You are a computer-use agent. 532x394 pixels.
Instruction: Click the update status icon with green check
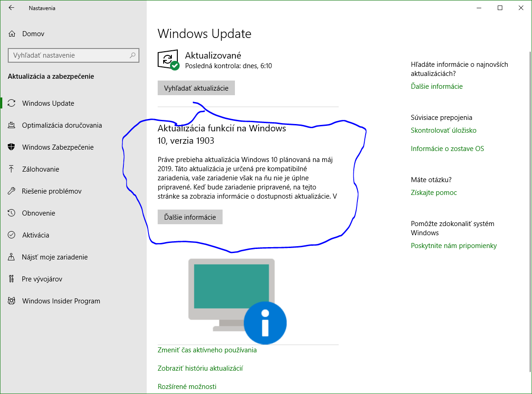point(169,60)
